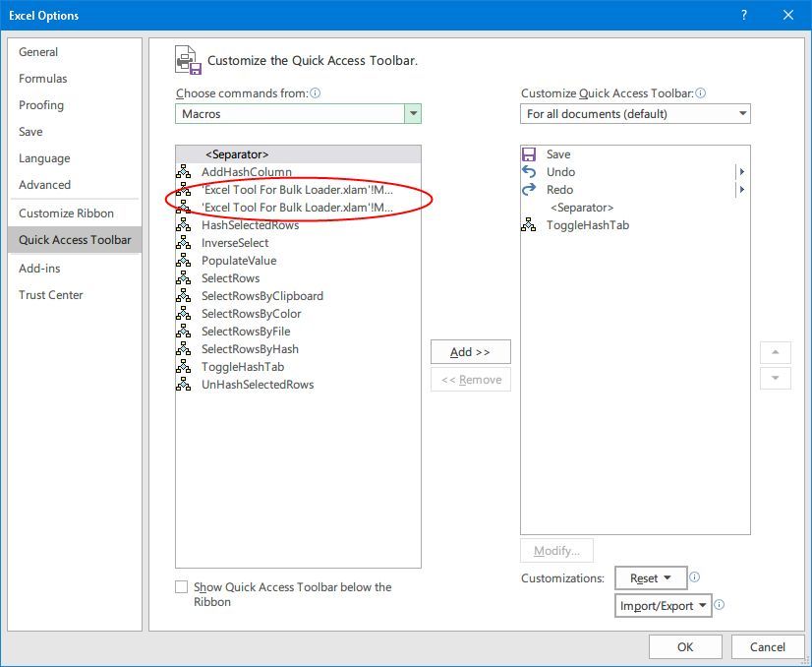The width and height of the screenshot is (812, 667).
Task: Click the Move Down arrow button
Action: tap(776, 379)
